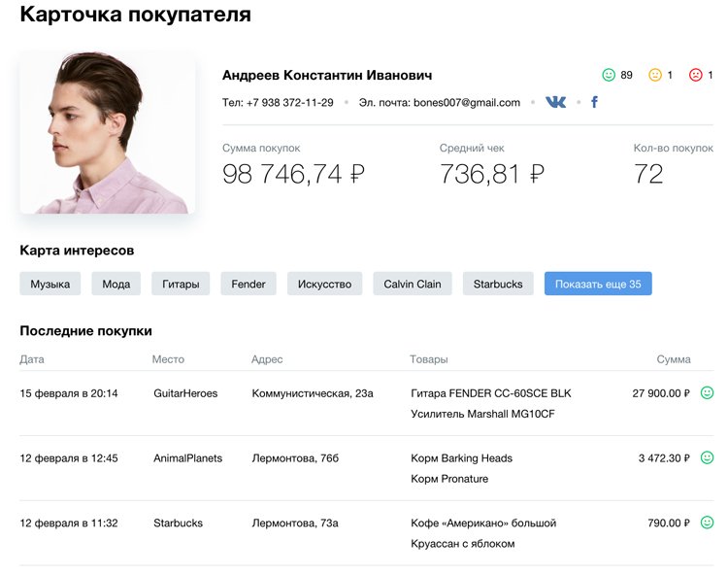Image resolution: width=728 pixels, height=574 pixels.
Task: Click the smiley on Starbucks purchase row
Action: pyautogui.click(x=707, y=523)
